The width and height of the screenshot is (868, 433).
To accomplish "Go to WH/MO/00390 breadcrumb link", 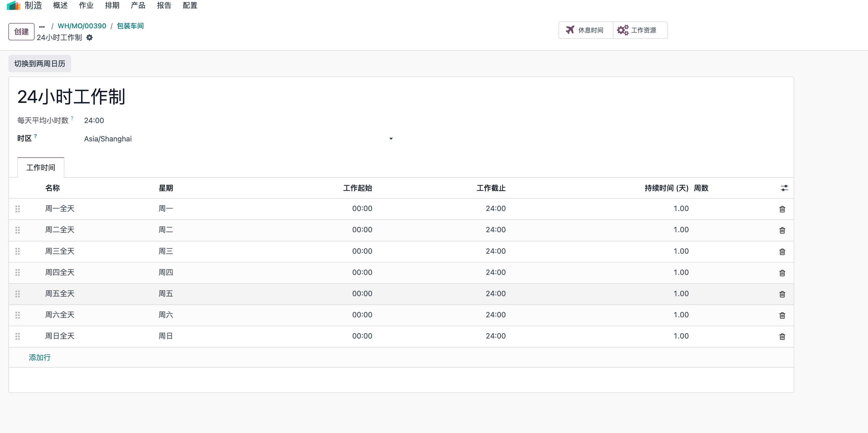I will tap(82, 26).
